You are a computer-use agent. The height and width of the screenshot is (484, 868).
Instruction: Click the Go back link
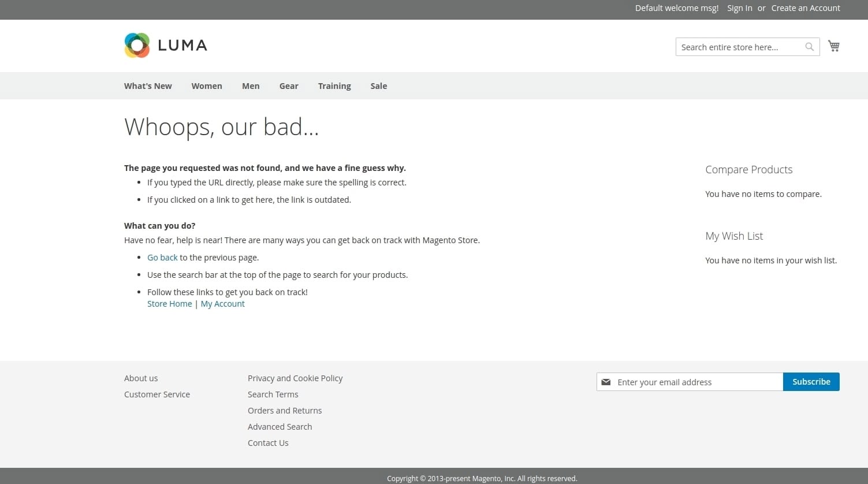pyautogui.click(x=162, y=258)
